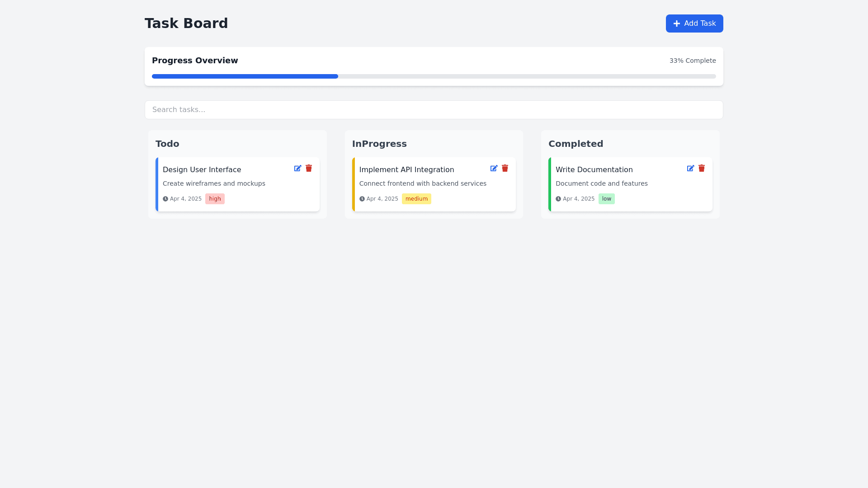Click the 33% Complete label
868x488 pixels.
click(692, 61)
